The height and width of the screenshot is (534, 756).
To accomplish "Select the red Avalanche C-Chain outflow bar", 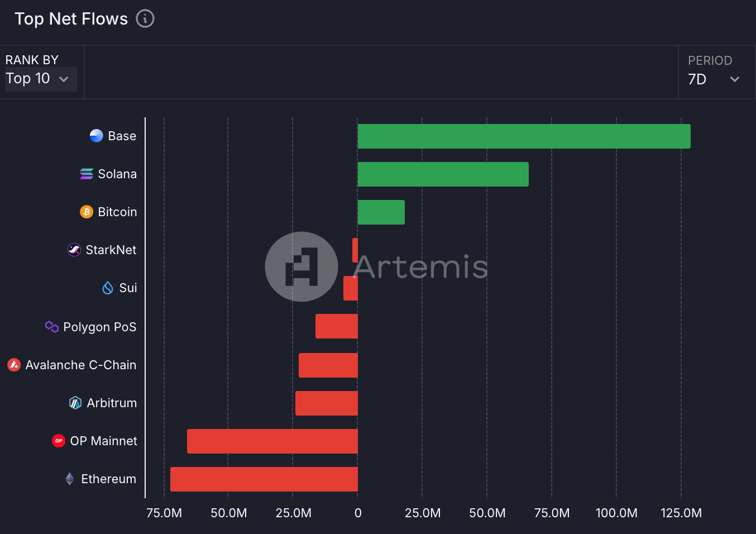I will click(x=328, y=365).
